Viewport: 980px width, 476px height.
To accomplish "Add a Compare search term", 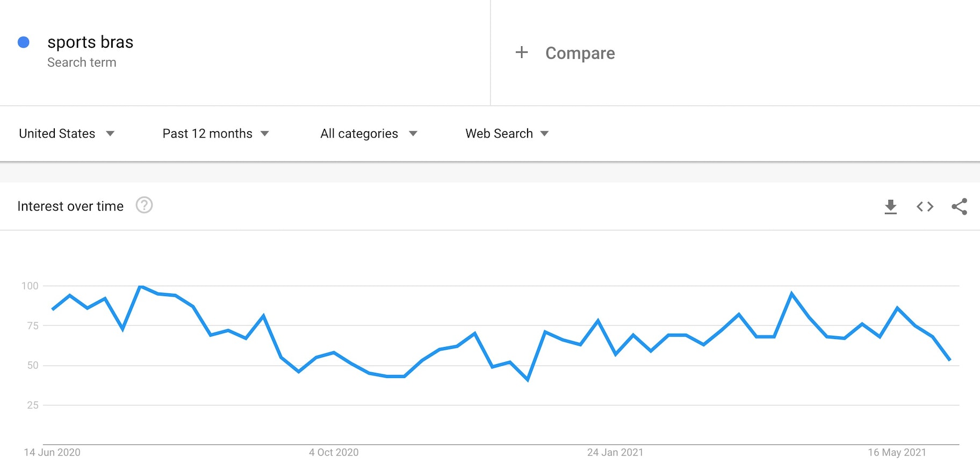I will point(580,53).
